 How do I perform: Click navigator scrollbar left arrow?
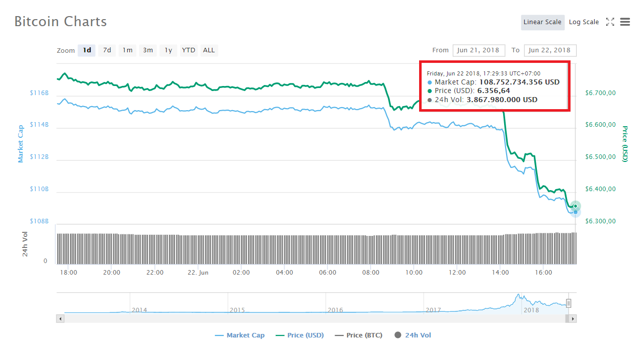pos(60,318)
